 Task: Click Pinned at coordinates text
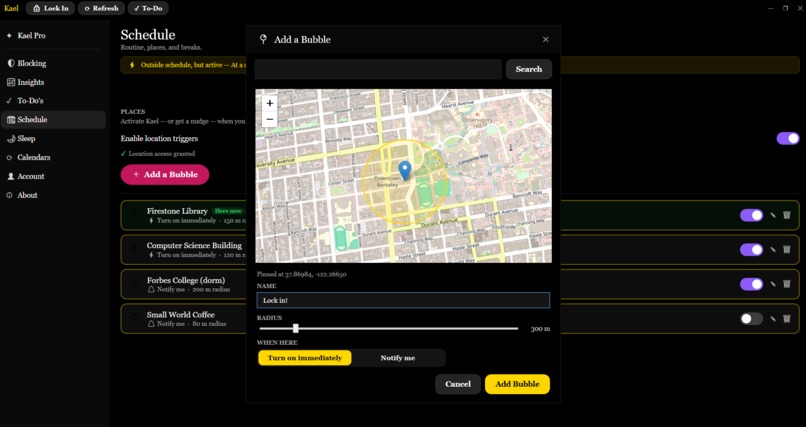302,274
